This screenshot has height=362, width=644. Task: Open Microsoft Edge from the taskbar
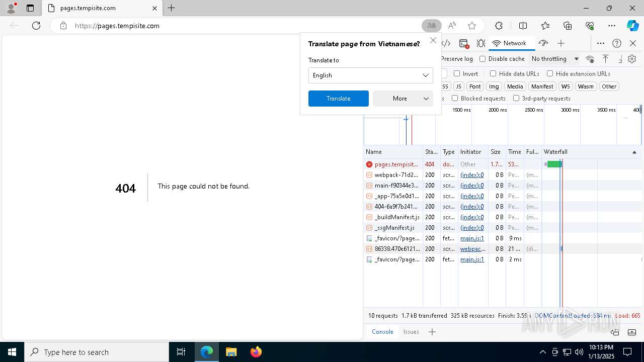207,352
